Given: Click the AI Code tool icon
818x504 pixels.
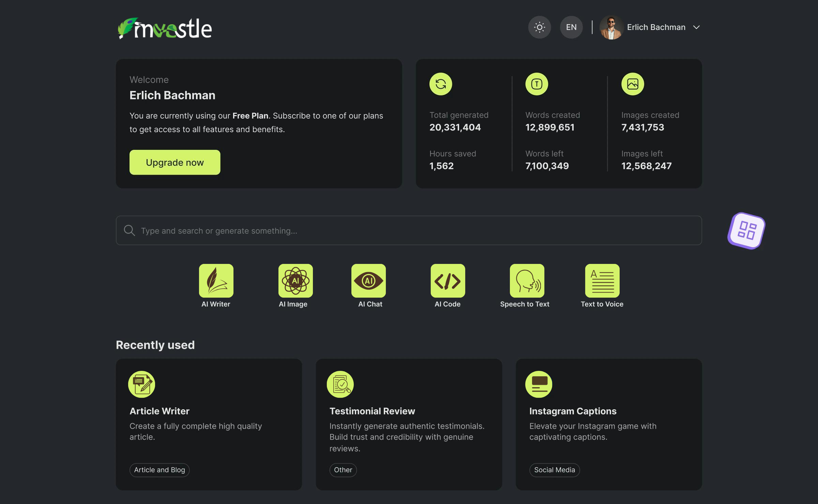Looking at the screenshot, I should [448, 280].
